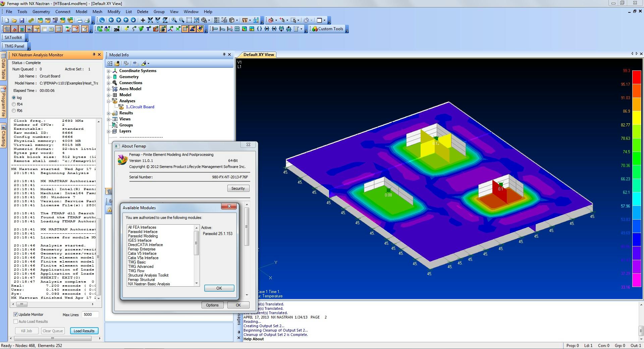Expand the Results node in Model Info

(x=109, y=113)
